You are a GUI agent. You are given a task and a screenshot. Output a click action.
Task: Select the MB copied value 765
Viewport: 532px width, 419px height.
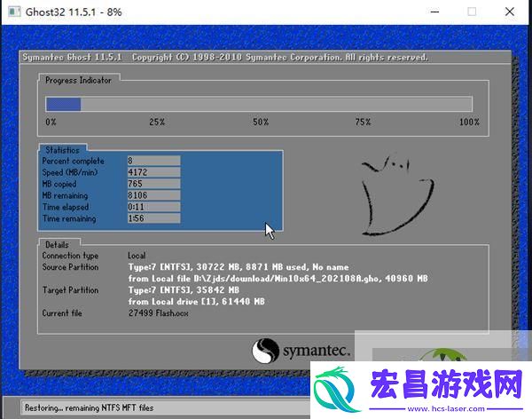click(153, 184)
